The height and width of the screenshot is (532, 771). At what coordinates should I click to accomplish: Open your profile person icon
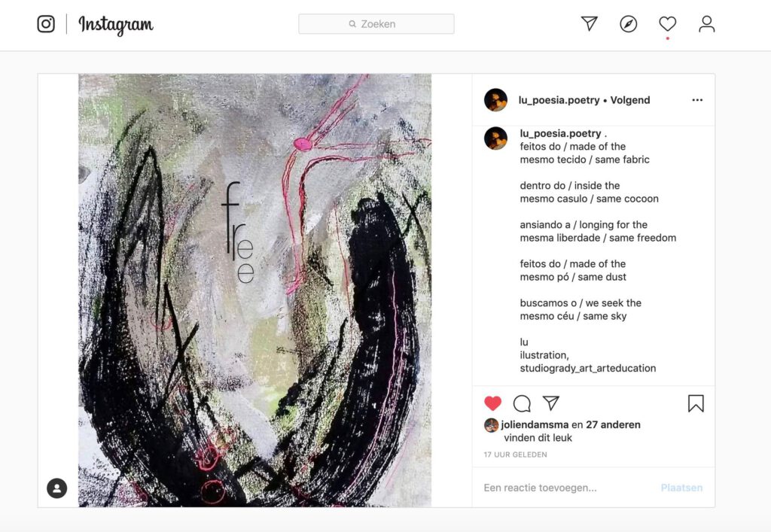[706, 23]
